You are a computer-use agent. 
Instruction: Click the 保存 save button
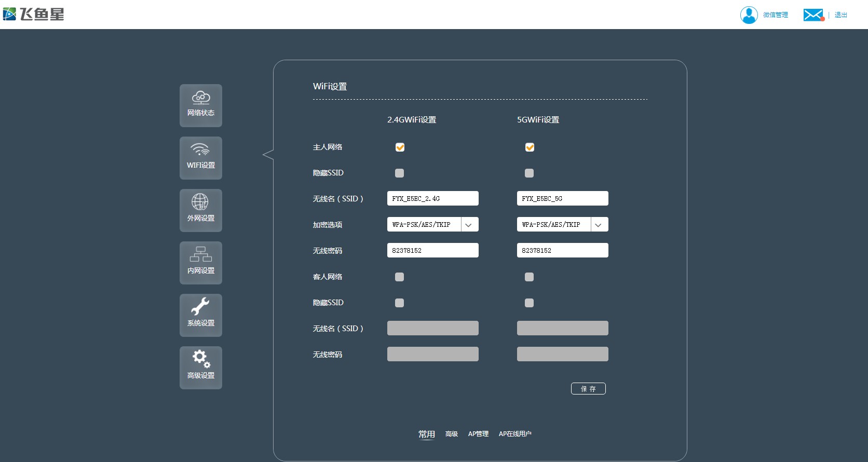[588, 389]
